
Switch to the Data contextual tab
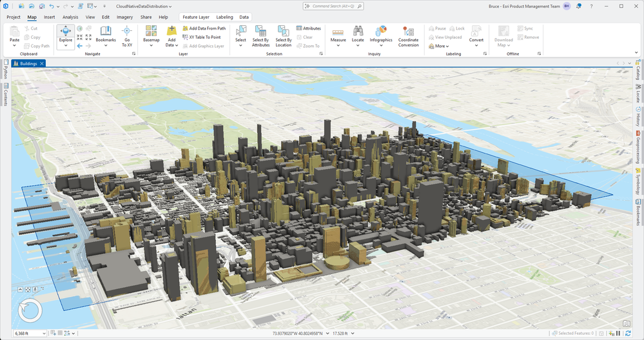click(244, 17)
